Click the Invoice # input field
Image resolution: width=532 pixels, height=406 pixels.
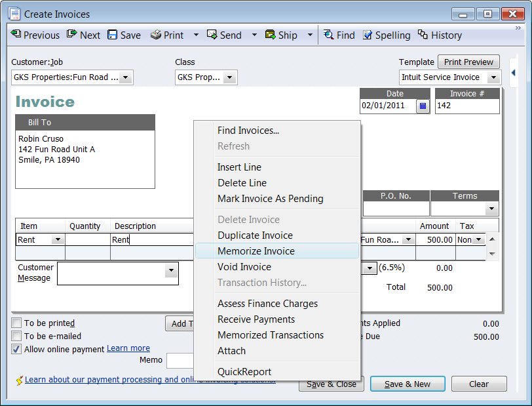coord(466,106)
